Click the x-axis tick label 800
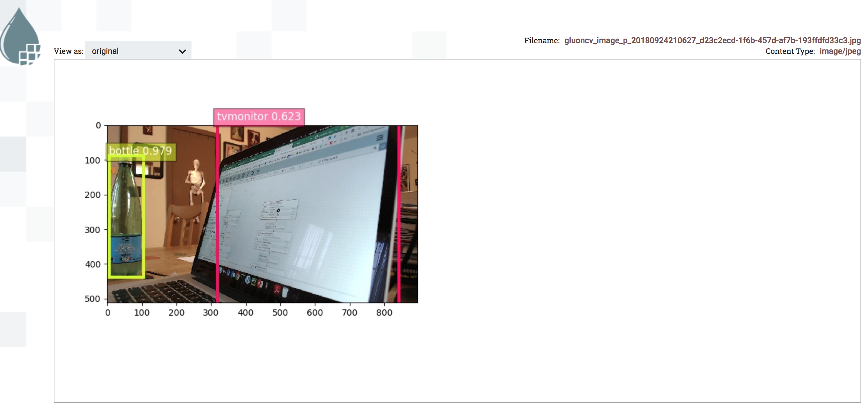868x409 pixels. coord(384,313)
